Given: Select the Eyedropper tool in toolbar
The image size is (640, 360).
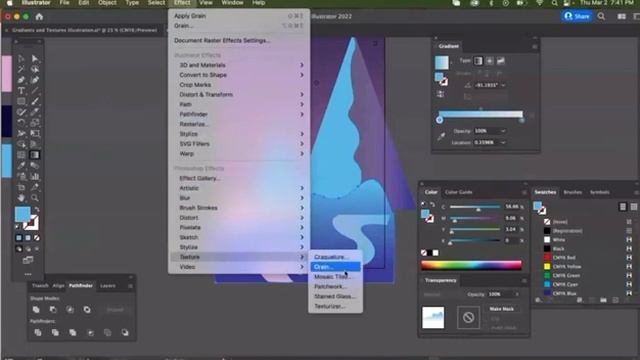Looking at the screenshot, I should tap(21, 165).
